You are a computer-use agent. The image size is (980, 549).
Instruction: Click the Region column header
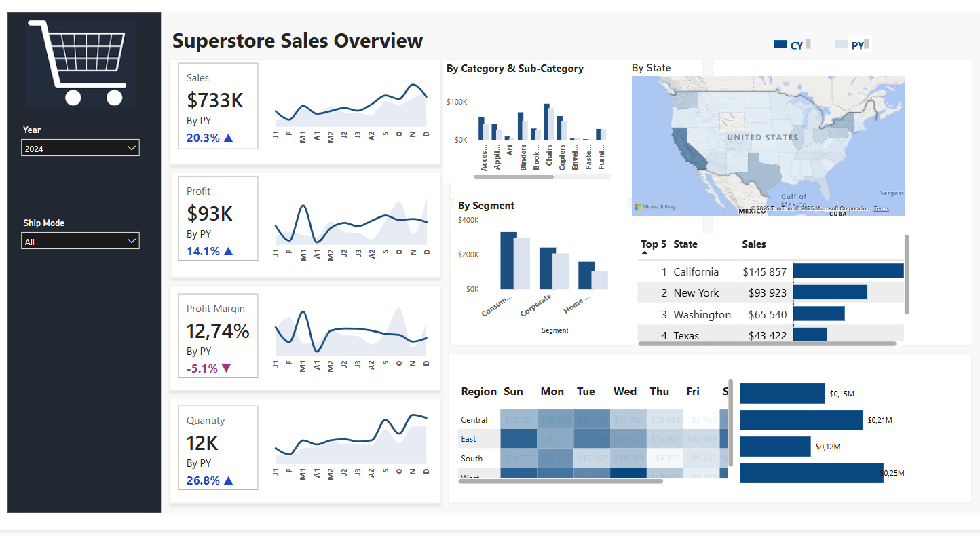[x=478, y=392]
